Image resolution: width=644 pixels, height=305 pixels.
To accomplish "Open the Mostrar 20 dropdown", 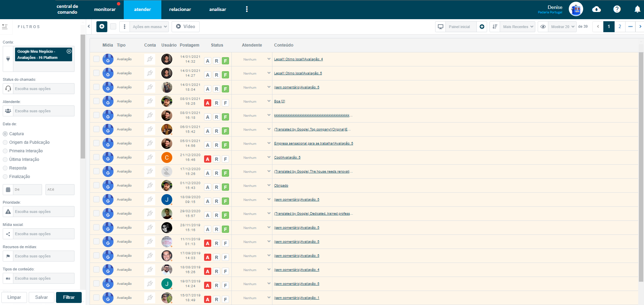I will click(x=562, y=26).
